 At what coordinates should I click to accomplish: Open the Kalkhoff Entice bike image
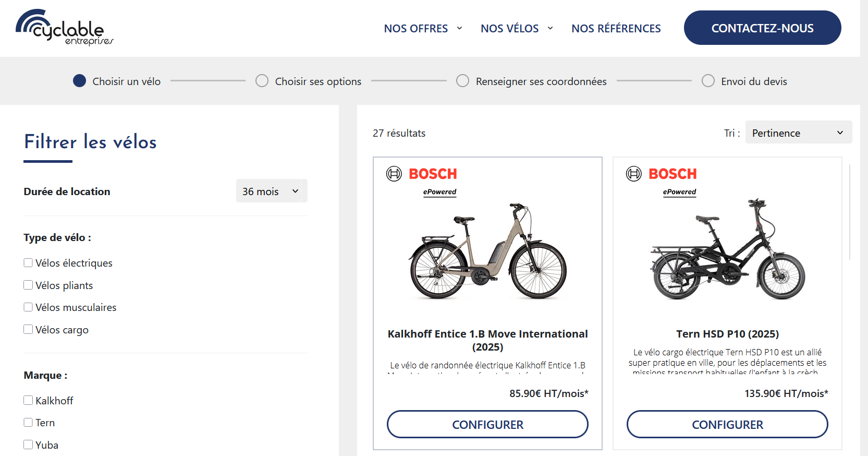click(x=487, y=251)
